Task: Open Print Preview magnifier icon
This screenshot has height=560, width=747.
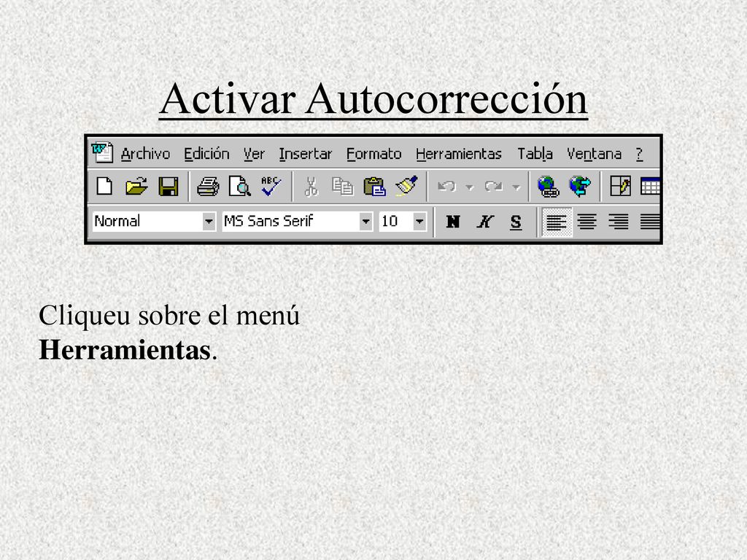Action: click(239, 186)
